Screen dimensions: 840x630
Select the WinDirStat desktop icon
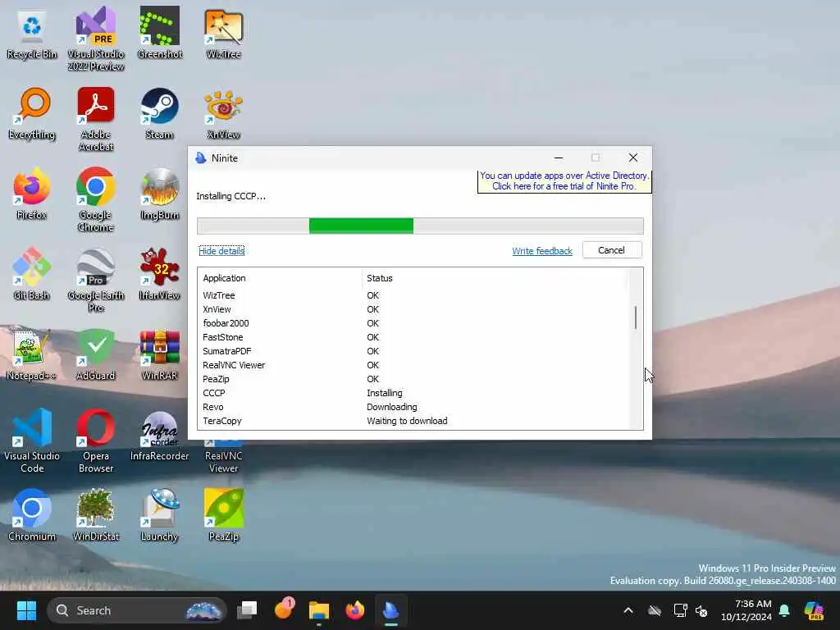(96, 515)
